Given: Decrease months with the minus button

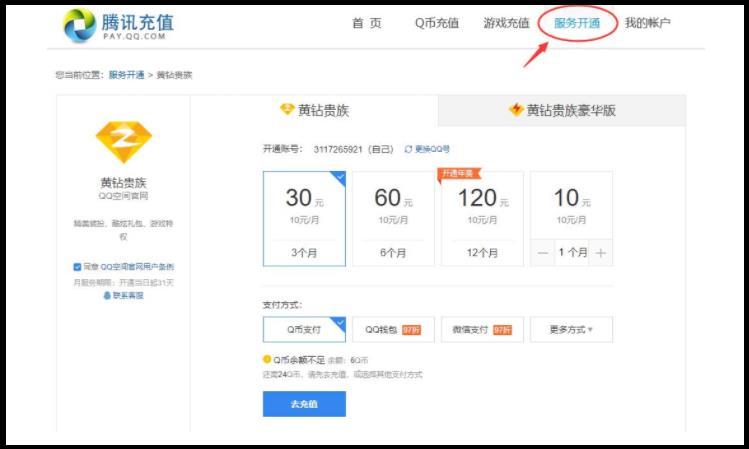Looking at the screenshot, I should click(x=543, y=253).
